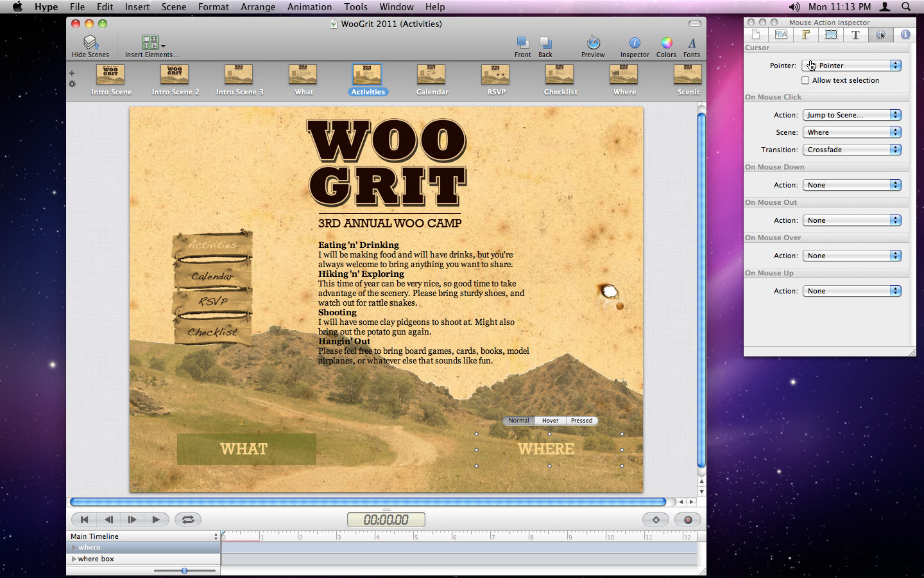Bring element to Front via toolbar

pos(522,43)
